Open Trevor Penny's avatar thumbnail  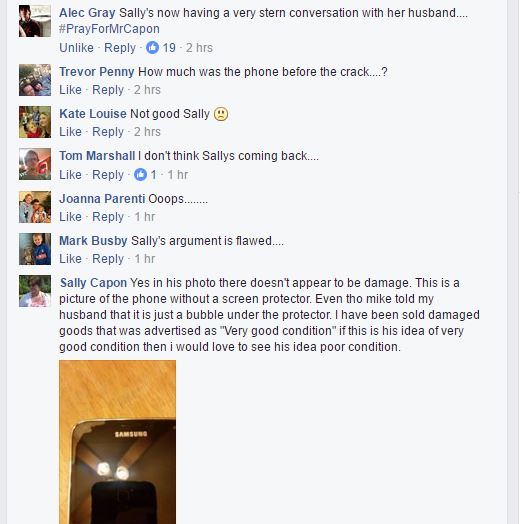coord(35,80)
